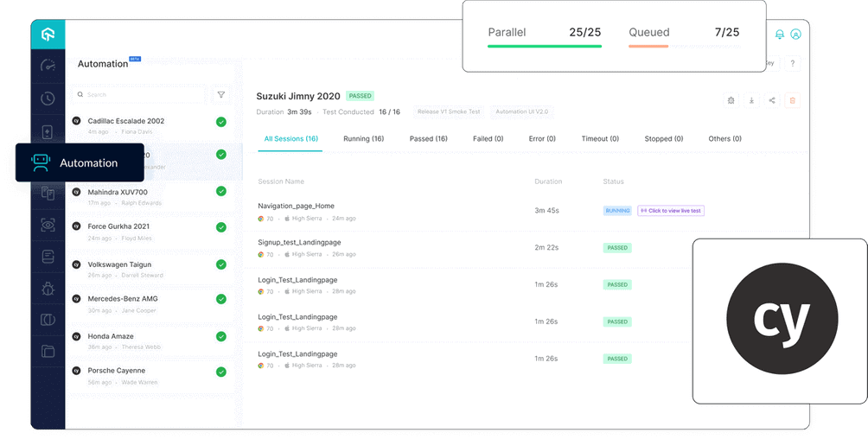868x439 pixels.
Task: Switch to the Timeout (0) tab
Action: coord(600,138)
